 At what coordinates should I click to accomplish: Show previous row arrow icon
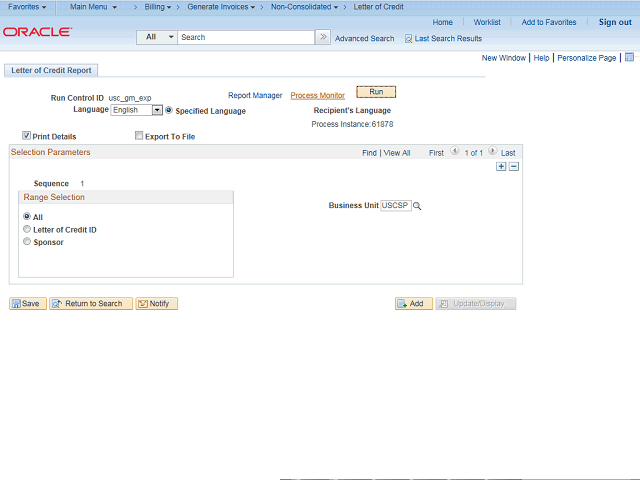coord(455,151)
